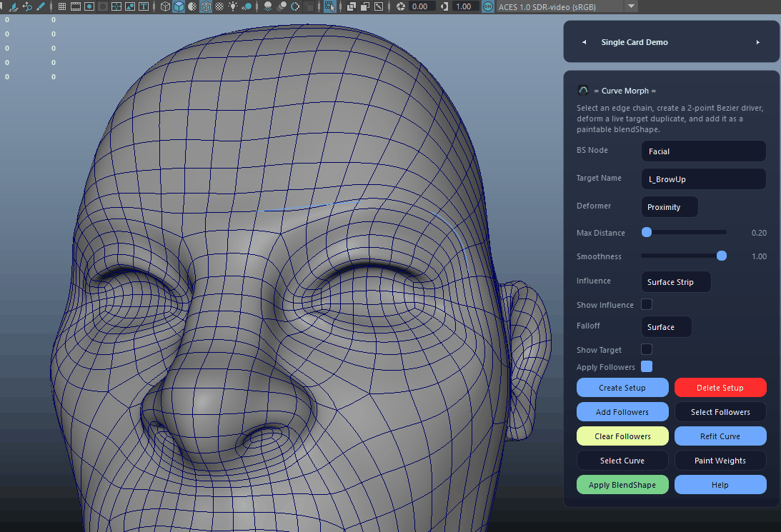Click the use all lights bulb icon
The image size is (781, 532).
233,6
